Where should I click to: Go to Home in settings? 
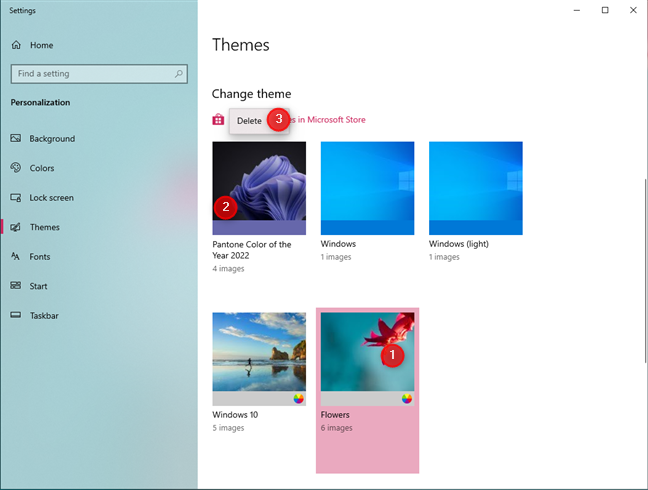click(41, 45)
